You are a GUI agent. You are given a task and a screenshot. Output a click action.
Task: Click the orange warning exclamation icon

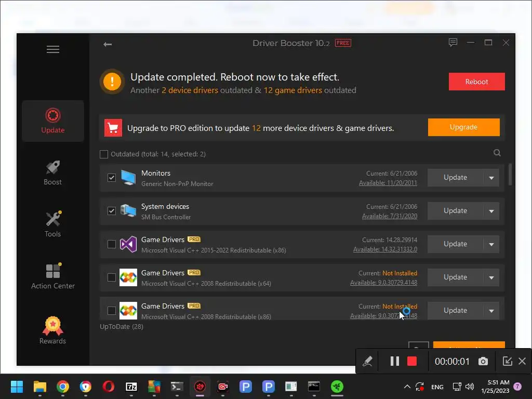(112, 82)
